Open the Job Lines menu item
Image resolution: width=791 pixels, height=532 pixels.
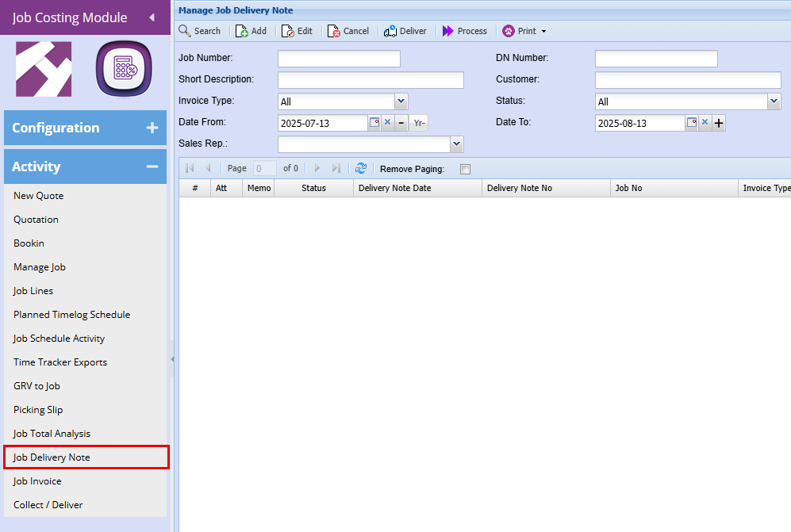(x=33, y=291)
